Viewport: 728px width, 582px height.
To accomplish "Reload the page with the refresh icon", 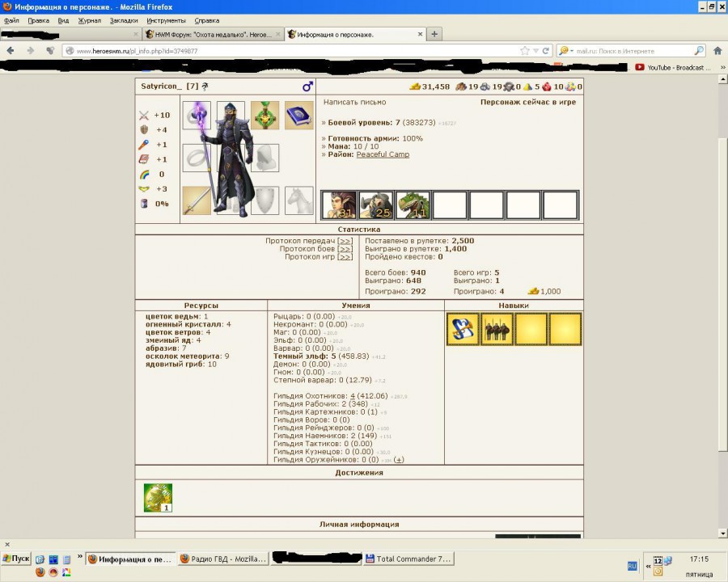I will click(x=546, y=51).
